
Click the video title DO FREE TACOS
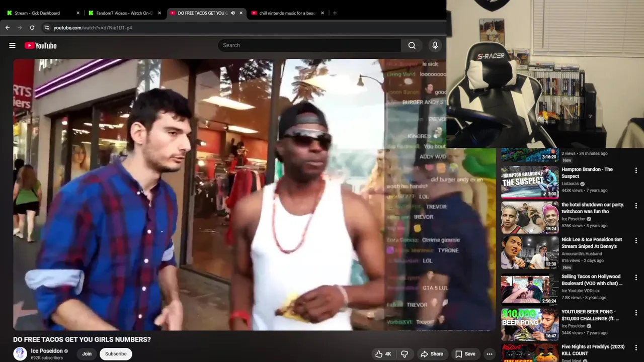coord(82,339)
